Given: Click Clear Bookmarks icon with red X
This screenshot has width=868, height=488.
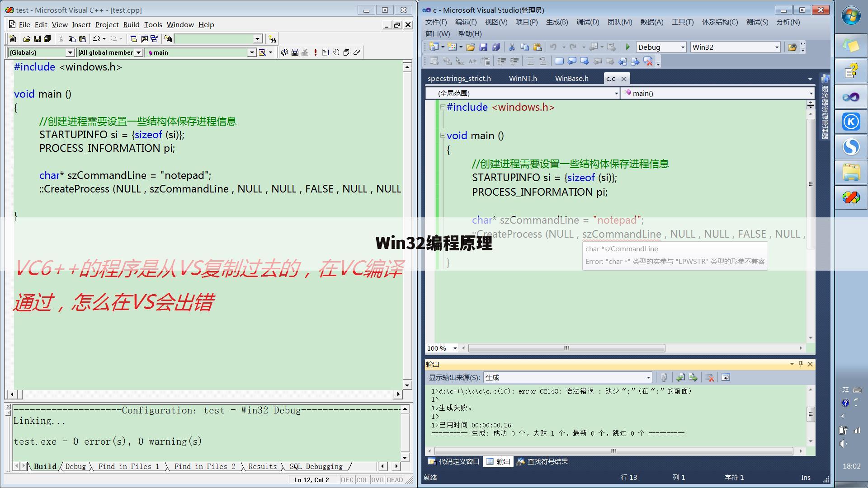Looking at the screenshot, I should (648, 61).
